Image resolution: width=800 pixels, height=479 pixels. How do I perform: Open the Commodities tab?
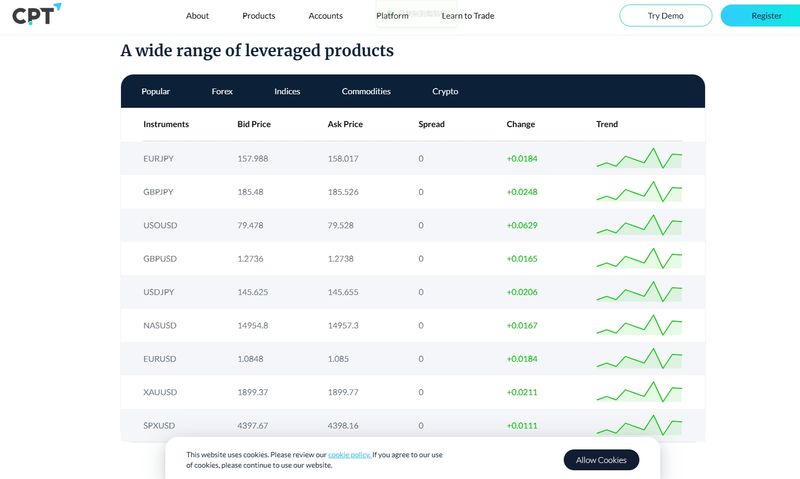366,91
